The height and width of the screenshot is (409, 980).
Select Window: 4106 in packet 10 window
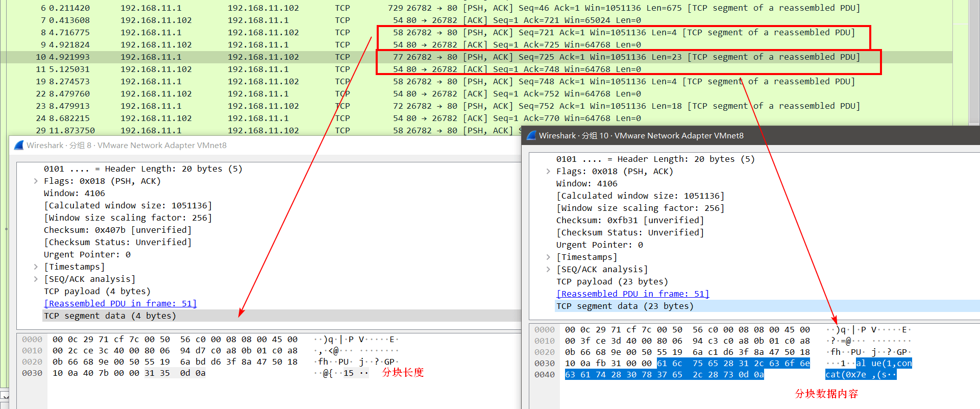(587, 184)
